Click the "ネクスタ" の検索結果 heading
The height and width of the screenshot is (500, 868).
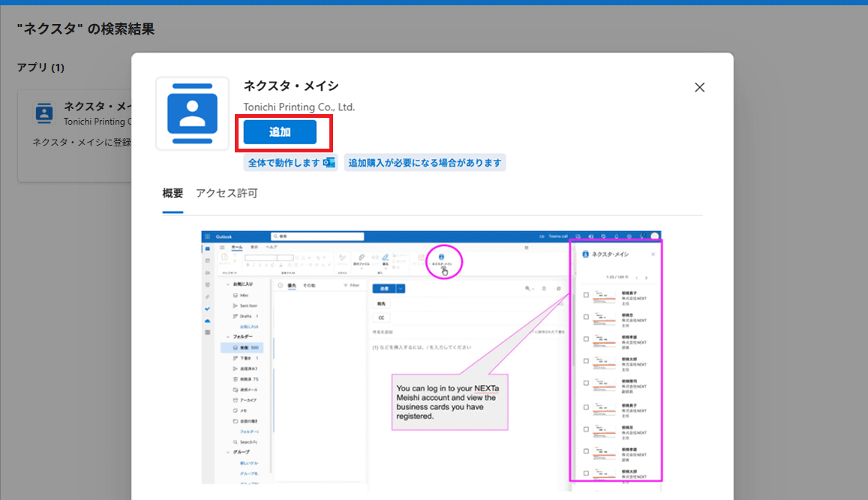coord(86,29)
